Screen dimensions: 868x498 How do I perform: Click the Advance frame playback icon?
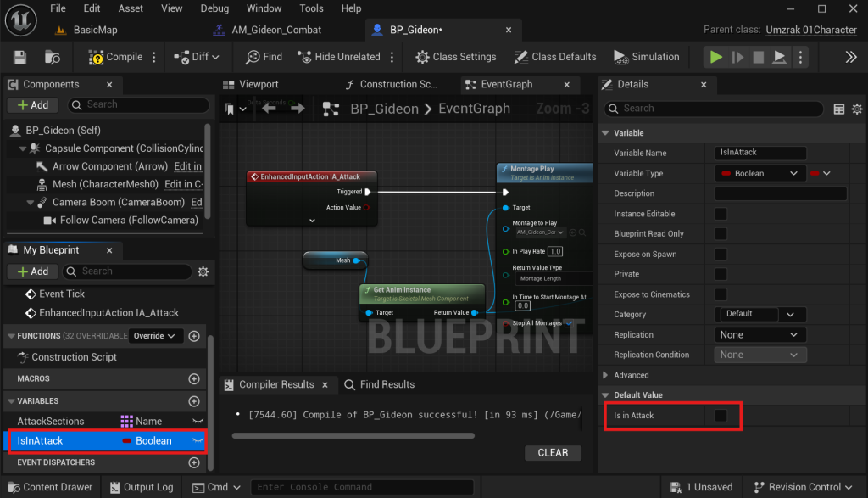(x=737, y=57)
